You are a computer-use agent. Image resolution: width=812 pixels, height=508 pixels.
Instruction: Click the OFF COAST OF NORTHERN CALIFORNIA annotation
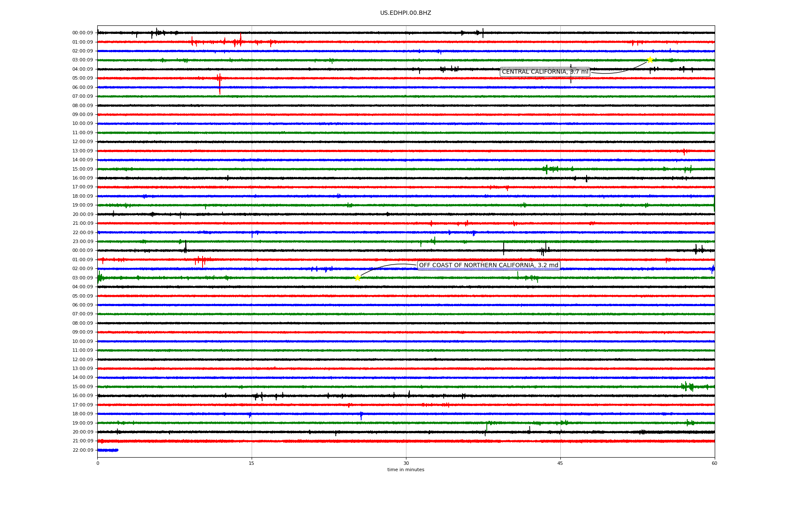(488, 265)
